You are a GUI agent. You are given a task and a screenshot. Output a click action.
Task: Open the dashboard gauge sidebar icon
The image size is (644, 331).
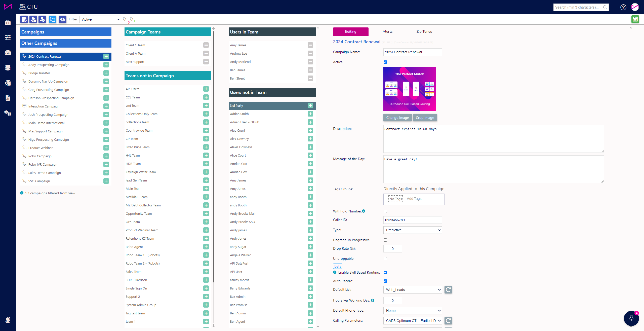[8, 53]
